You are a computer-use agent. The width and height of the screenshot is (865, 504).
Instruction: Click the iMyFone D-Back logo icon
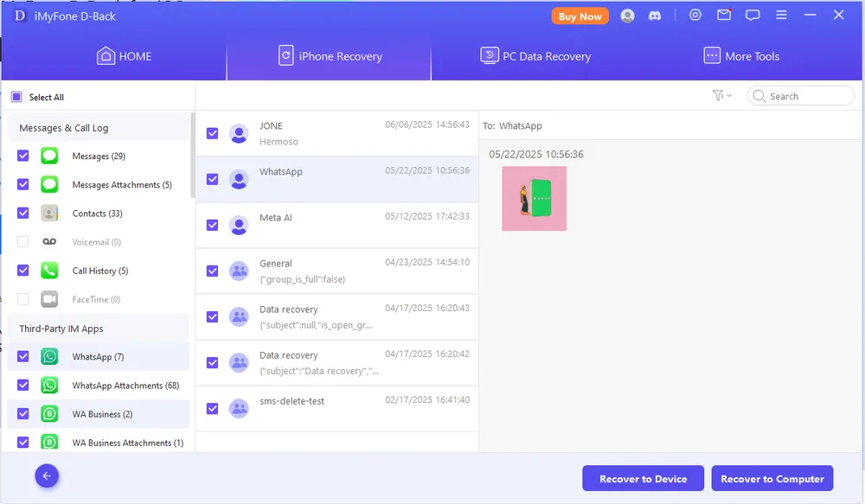click(20, 16)
